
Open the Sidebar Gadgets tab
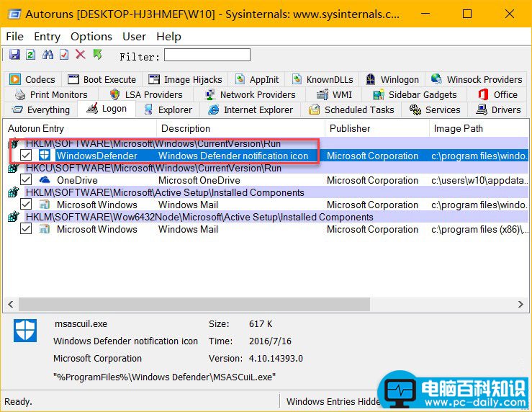(415, 94)
